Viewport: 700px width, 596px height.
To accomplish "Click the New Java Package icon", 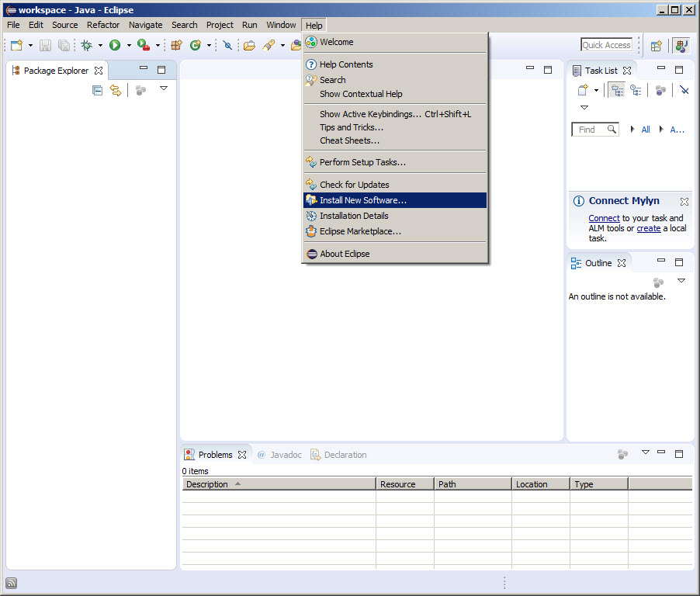I will (x=177, y=46).
